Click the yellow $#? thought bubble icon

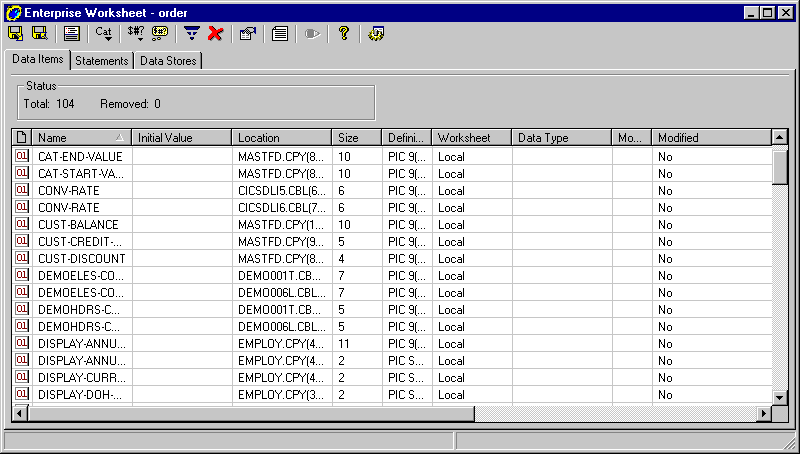(x=160, y=34)
